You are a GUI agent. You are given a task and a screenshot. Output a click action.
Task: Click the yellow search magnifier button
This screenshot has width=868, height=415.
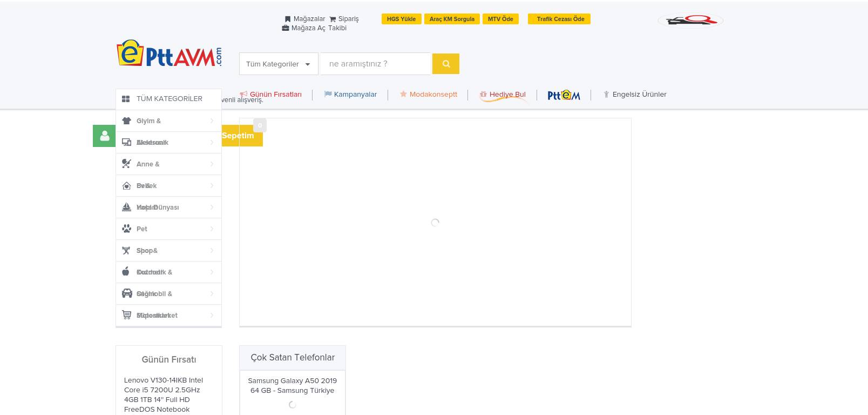click(x=445, y=64)
